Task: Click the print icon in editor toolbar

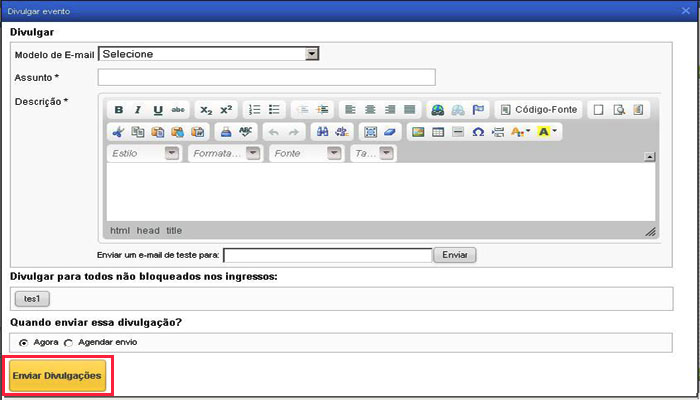Action: click(226, 132)
